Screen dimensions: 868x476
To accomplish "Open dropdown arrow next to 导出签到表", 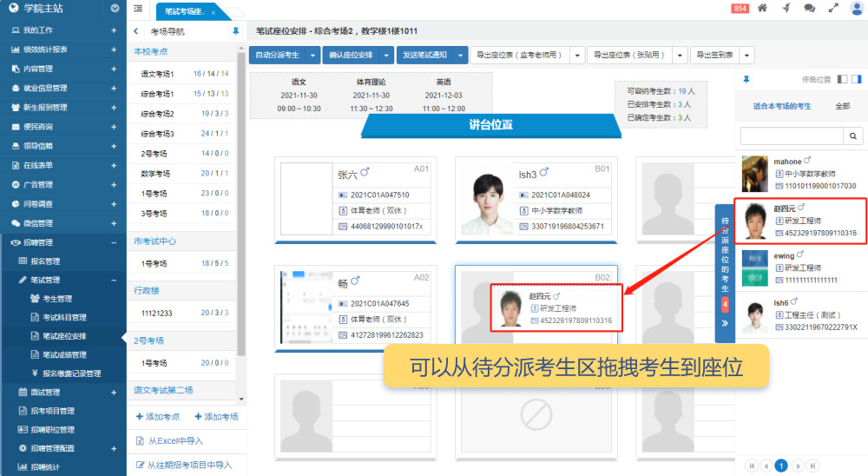I will [x=746, y=55].
